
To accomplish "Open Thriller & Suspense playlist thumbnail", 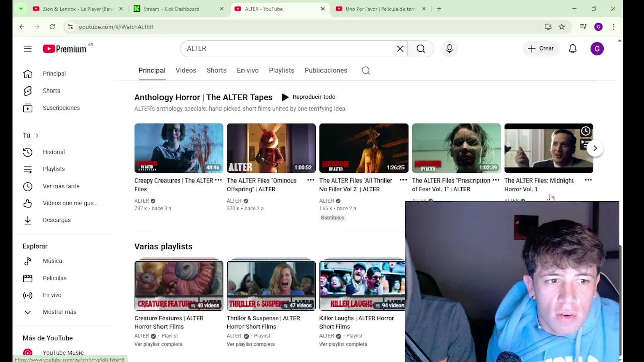I will coord(271,285).
